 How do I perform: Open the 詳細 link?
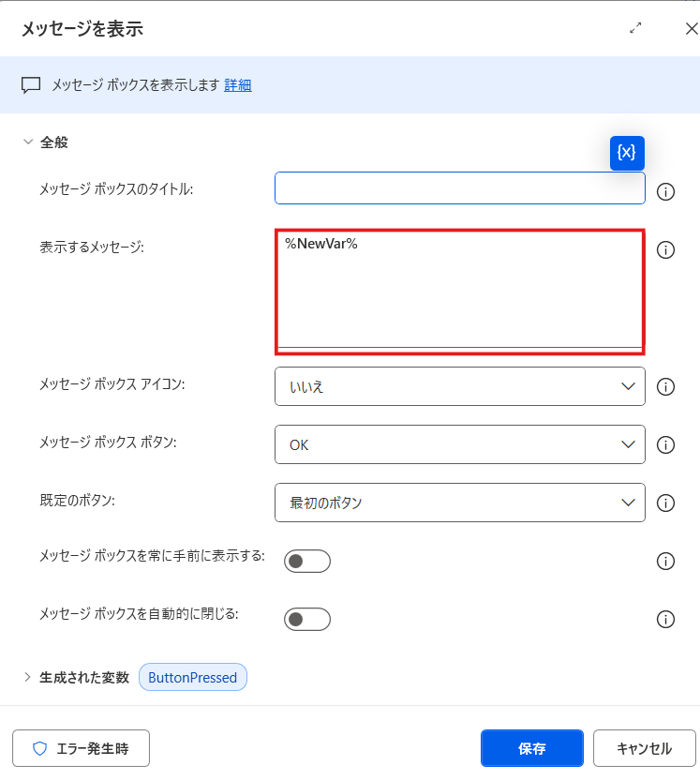(x=238, y=85)
